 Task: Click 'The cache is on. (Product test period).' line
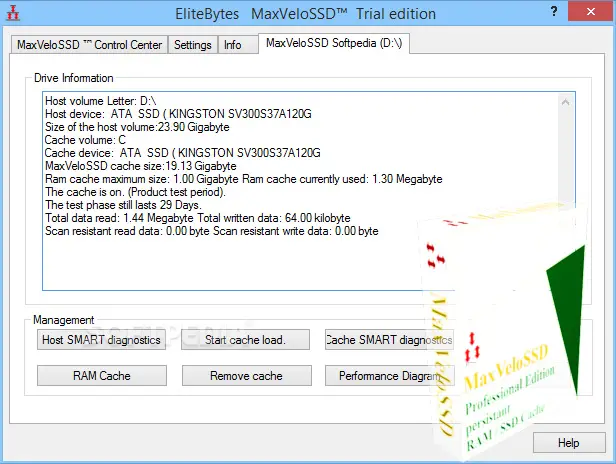point(135,192)
